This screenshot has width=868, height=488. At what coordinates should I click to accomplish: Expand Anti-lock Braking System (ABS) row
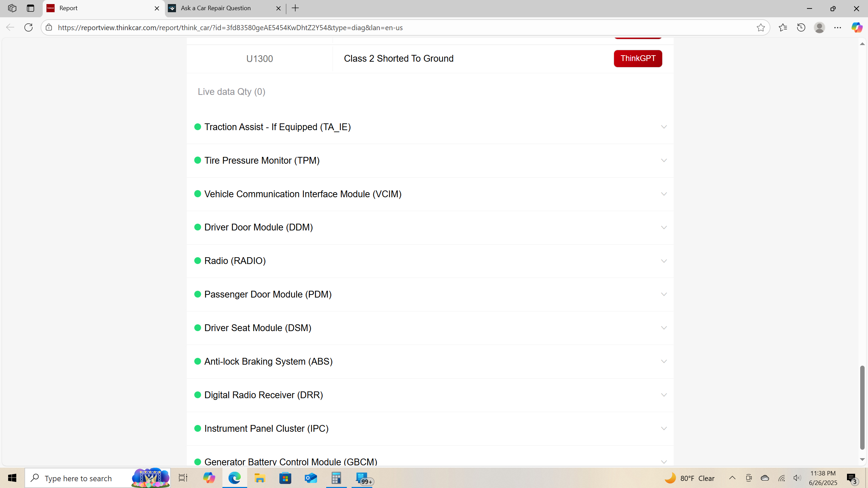(x=664, y=362)
